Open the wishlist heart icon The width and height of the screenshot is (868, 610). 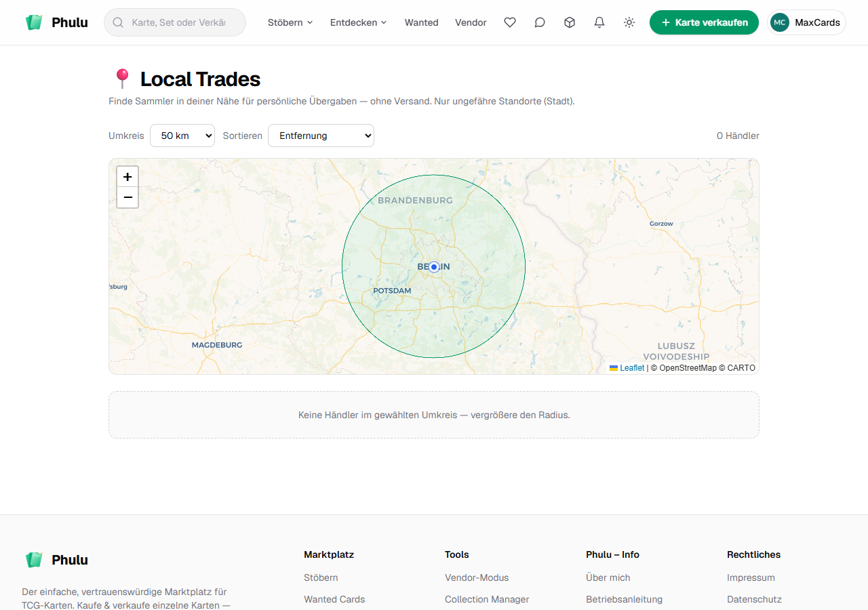click(x=510, y=22)
